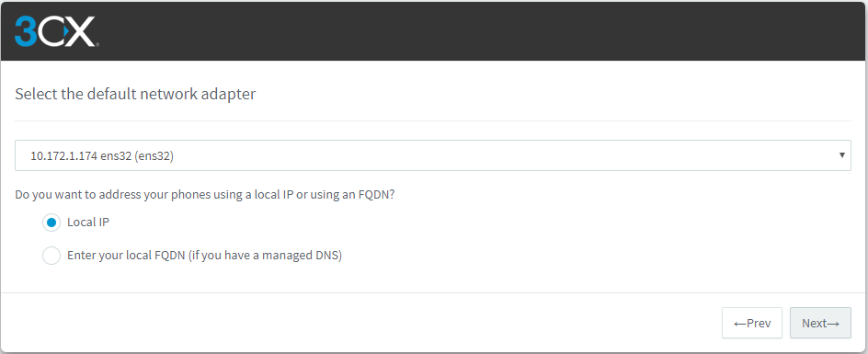Click the Local IP option label
Image resolution: width=868 pixels, height=354 pixels.
tap(88, 223)
